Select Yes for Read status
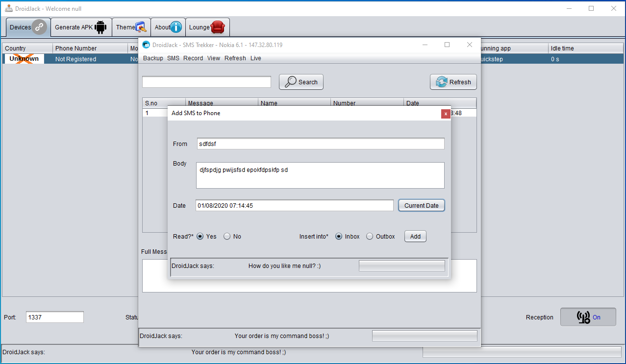The width and height of the screenshot is (626, 364). point(200,236)
